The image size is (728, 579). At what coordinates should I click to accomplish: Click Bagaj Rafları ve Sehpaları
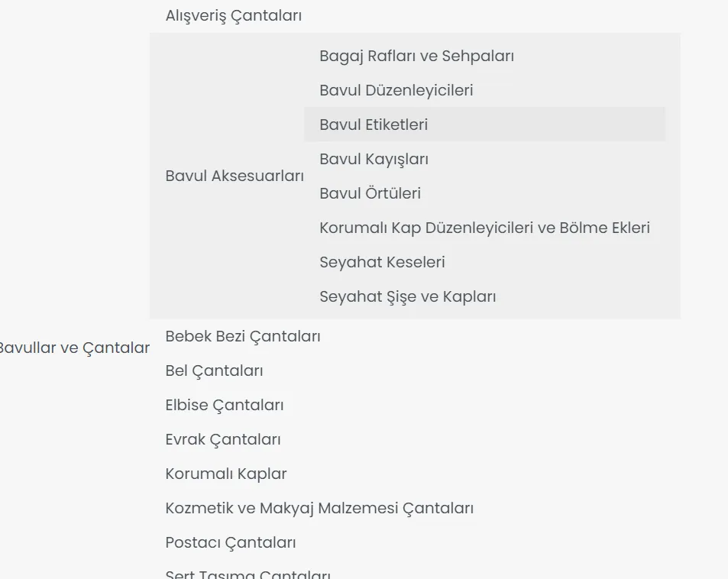click(416, 56)
